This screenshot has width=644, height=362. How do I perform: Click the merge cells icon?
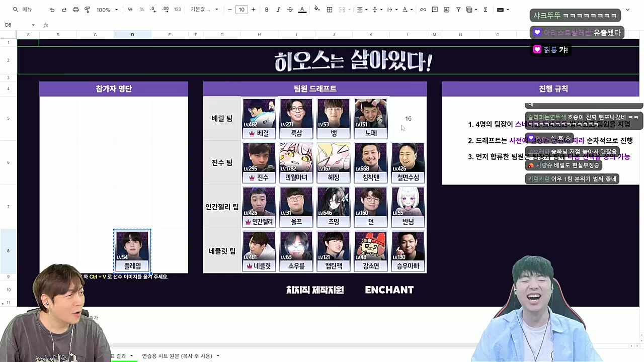pos(342,10)
